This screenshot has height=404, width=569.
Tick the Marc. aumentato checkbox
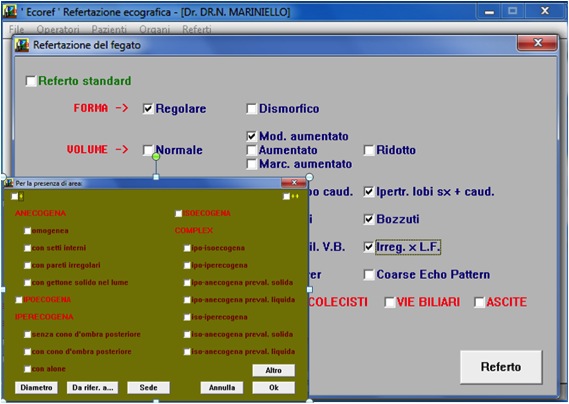click(x=251, y=164)
